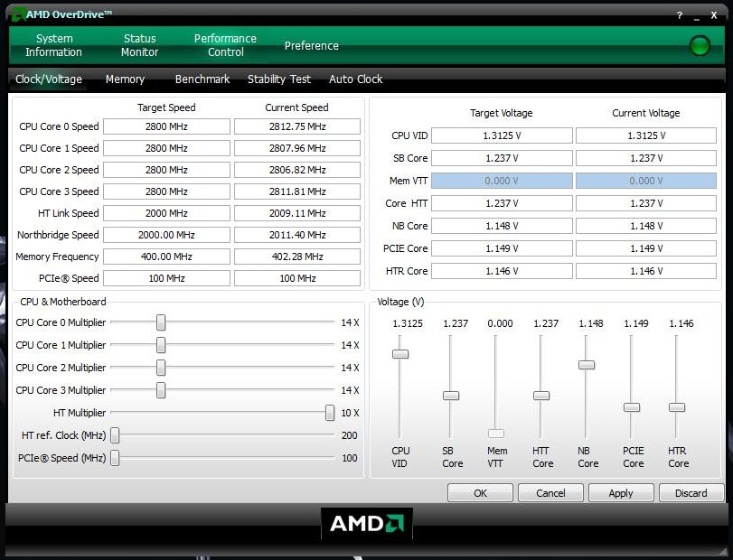Click the Cancel button
Viewport: 733px width, 560px height.
(x=550, y=493)
